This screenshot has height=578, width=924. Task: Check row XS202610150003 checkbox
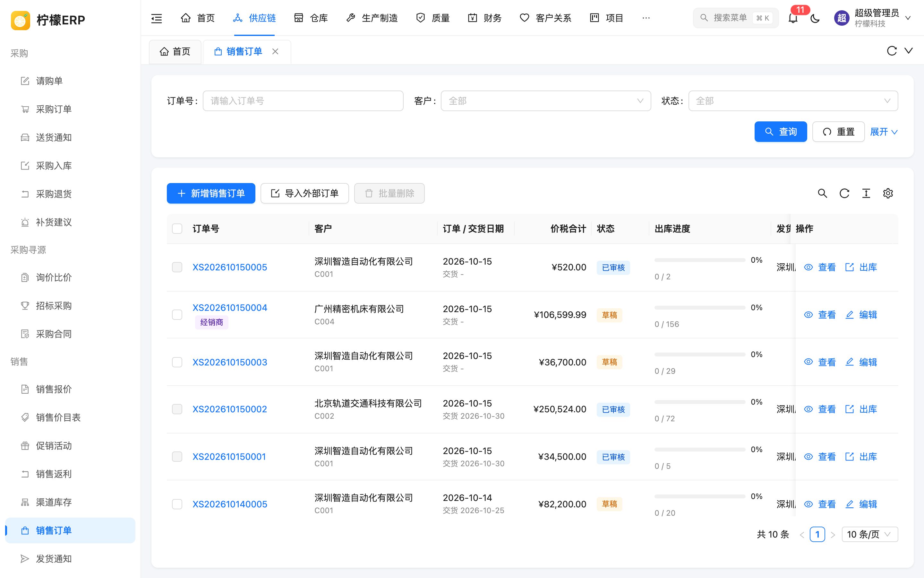[177, 362]
